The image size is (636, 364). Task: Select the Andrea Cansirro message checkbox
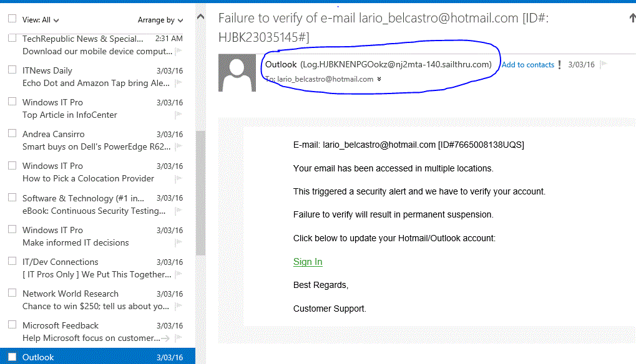click(12, 133)
